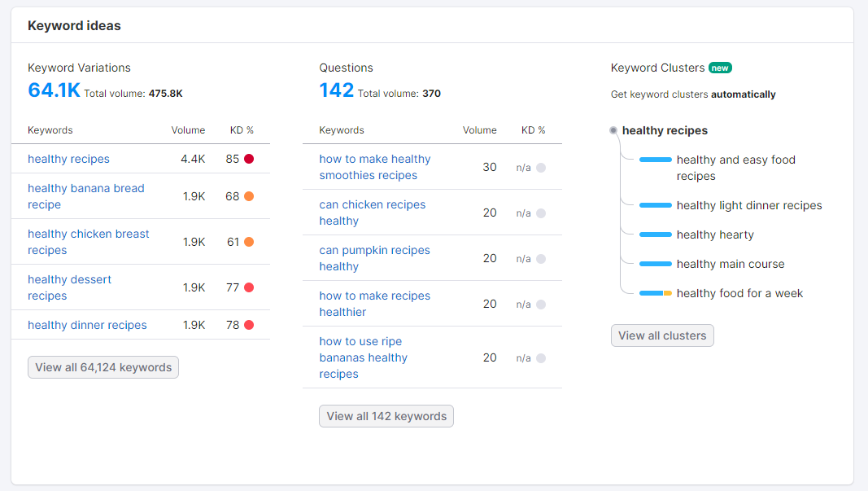Click grey KD dot for ripe bananas question
868x491 pixels.
(x=541, y=358)
